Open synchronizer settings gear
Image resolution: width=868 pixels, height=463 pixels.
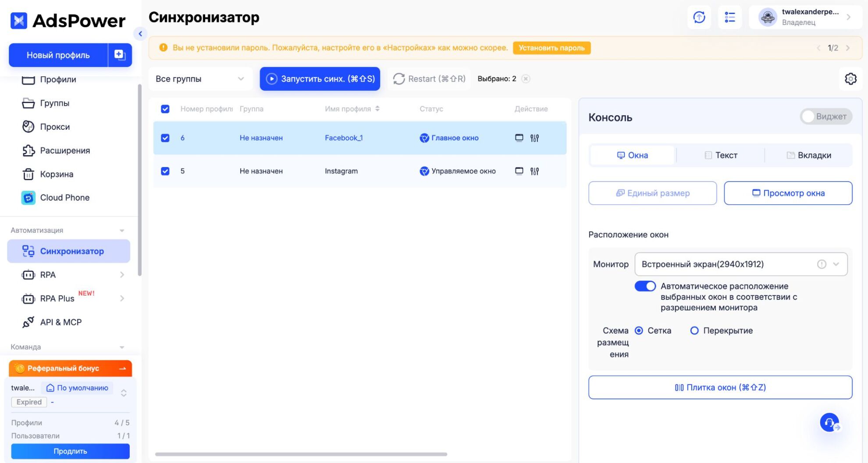pyautogui.click(x=851, y=79)
